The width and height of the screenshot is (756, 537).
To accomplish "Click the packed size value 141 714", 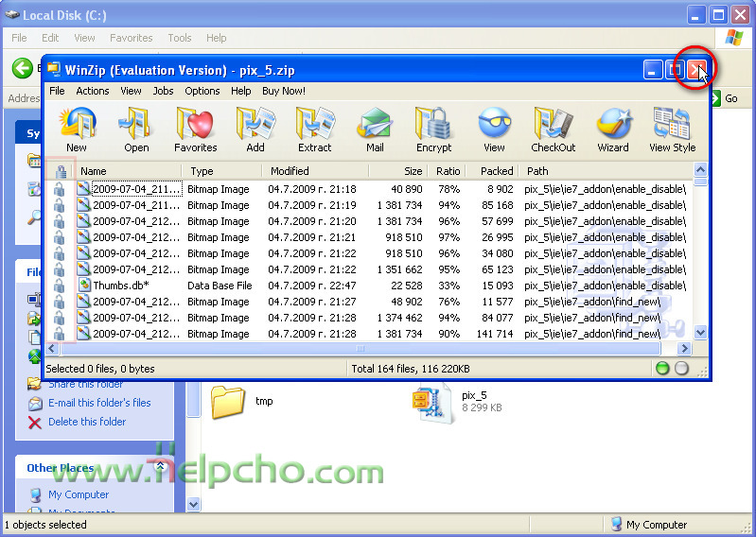I will pyautogui.click(x=495, y=334).
